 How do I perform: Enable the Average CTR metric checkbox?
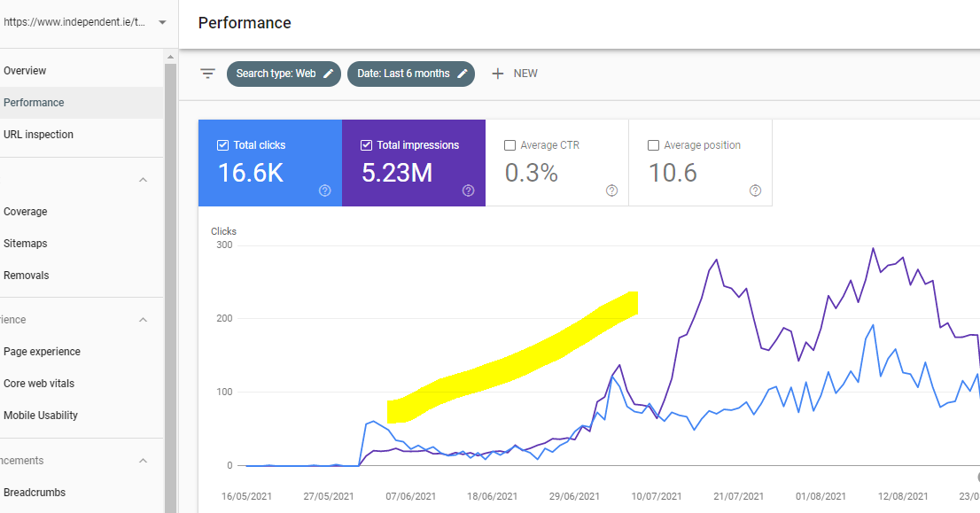(x=509, y=144)
